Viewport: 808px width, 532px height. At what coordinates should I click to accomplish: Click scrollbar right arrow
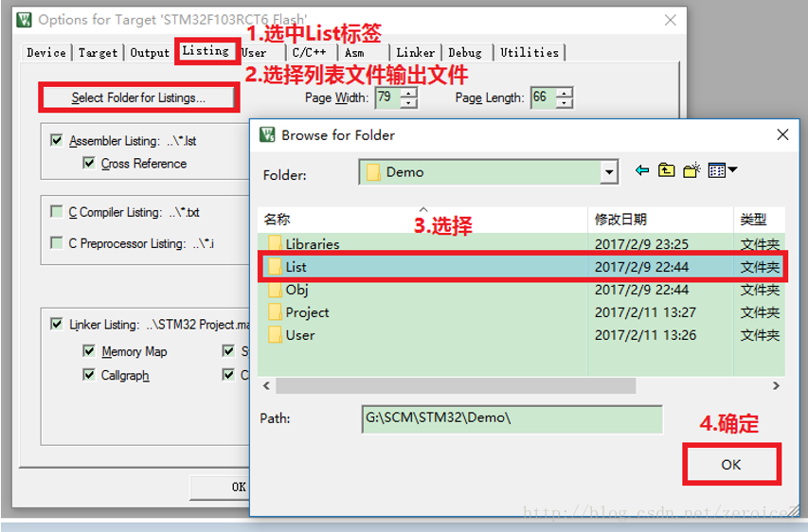point(776,385)
